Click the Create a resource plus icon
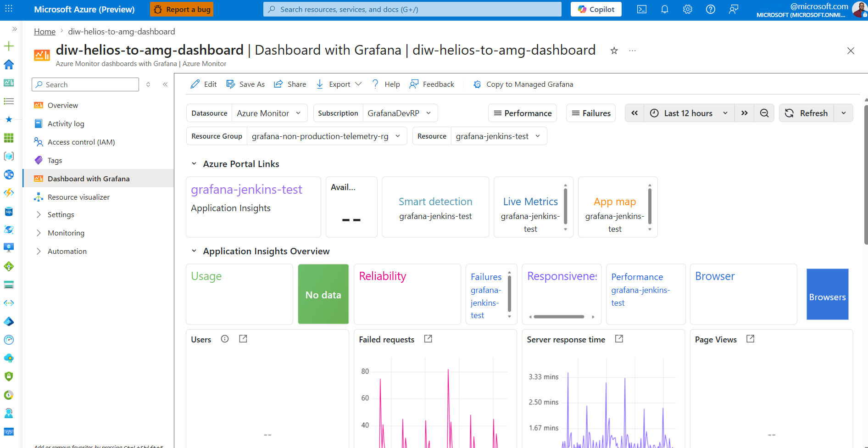 tap(9, 46)
